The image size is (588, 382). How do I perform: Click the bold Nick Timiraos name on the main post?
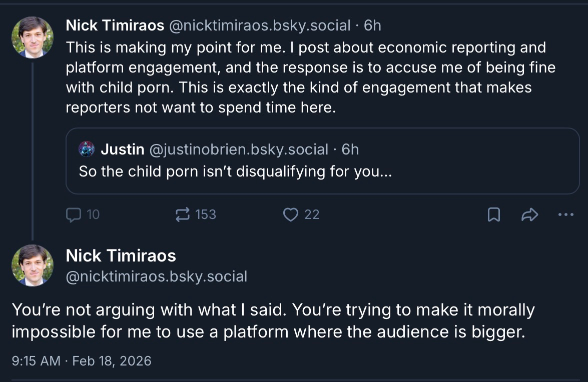coord(121,256)
